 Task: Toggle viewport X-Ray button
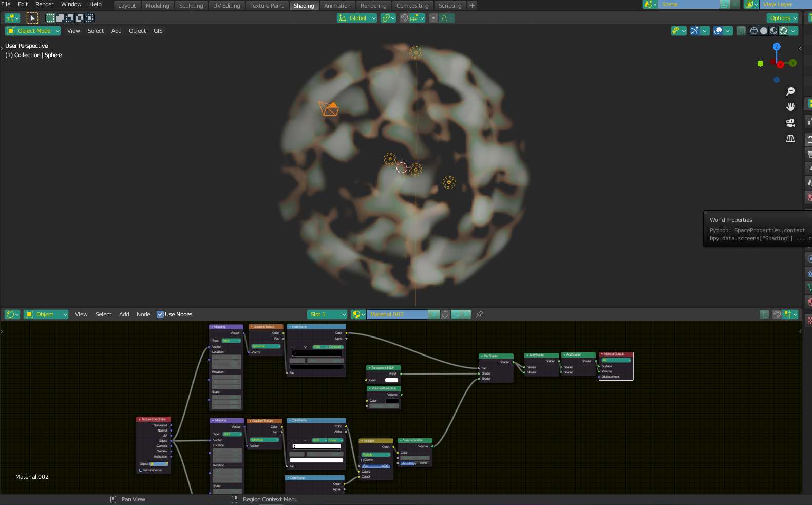[x=741, y=31]
